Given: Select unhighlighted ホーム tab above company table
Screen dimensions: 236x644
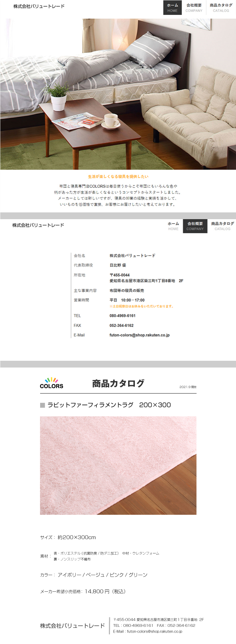Looking at the screenshot, I should (173, 226).
